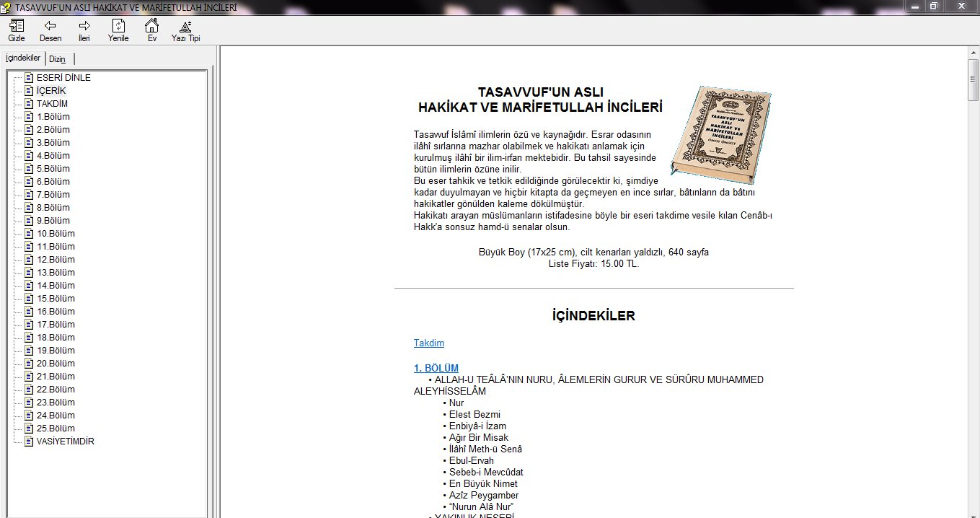Restore the window using title bar button

(933, 6)
